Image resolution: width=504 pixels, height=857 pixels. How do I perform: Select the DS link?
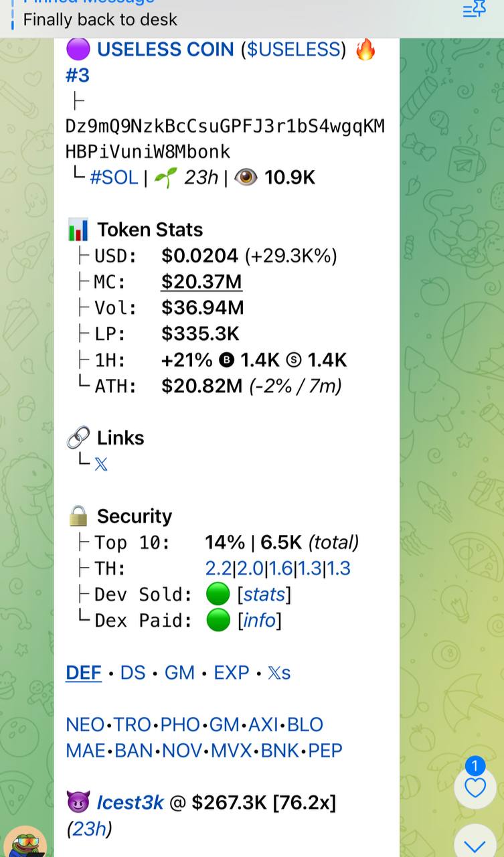pos(133,673)
